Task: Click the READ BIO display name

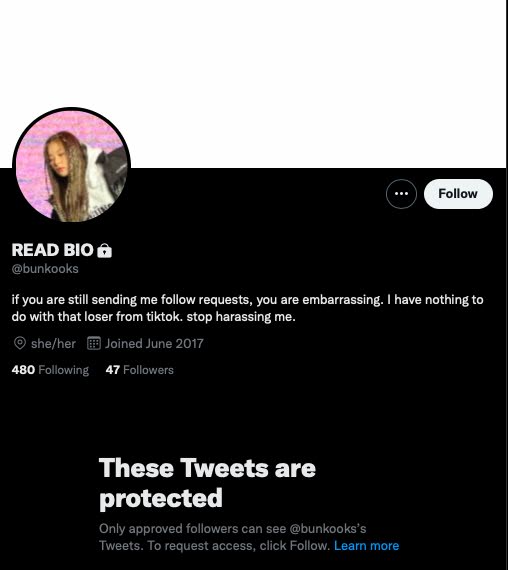Action: pyautogui.click(x=53, y=250)
